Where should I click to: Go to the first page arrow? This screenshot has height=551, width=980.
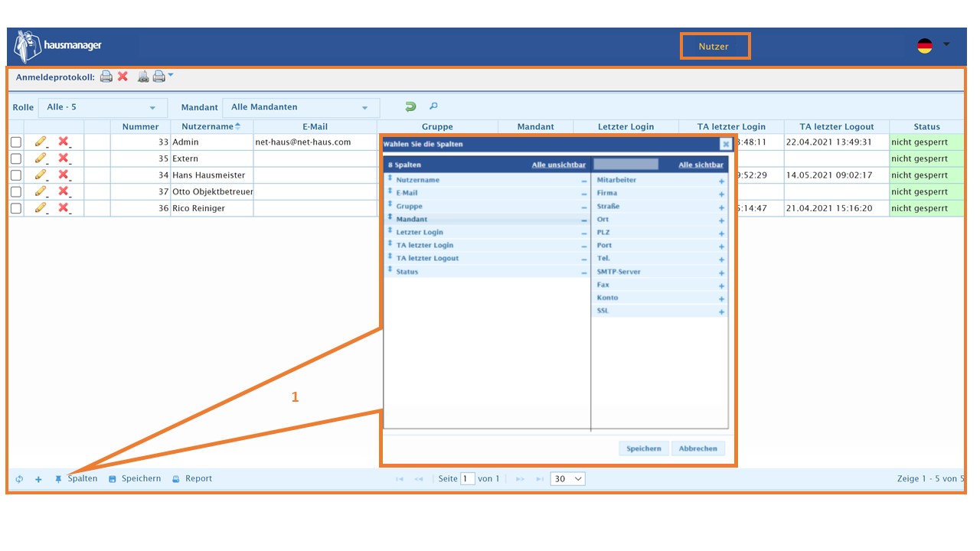pyautogui.click(x=399, y=479)
